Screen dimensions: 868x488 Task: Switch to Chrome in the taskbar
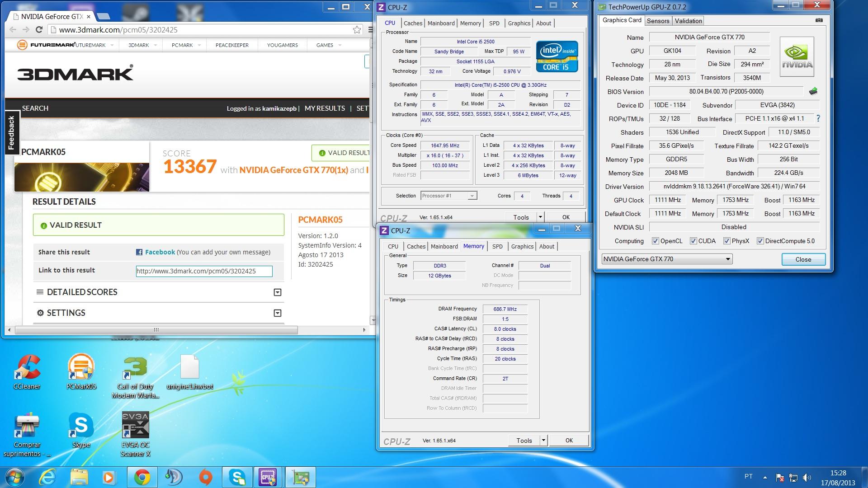(x=142, y=477)
